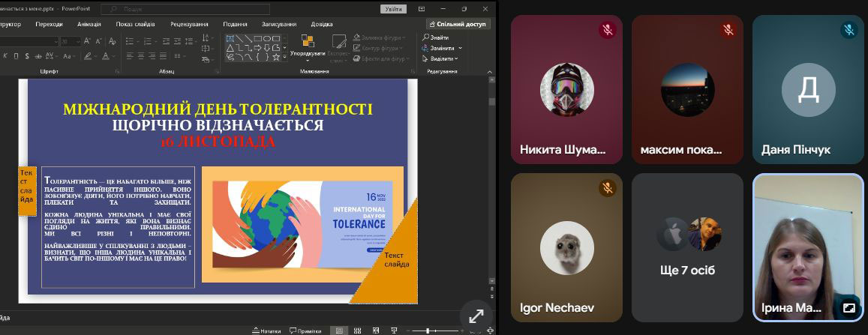Toggle the Примітки (Comments) pane

pyautogui.click(x=305, y=331)
